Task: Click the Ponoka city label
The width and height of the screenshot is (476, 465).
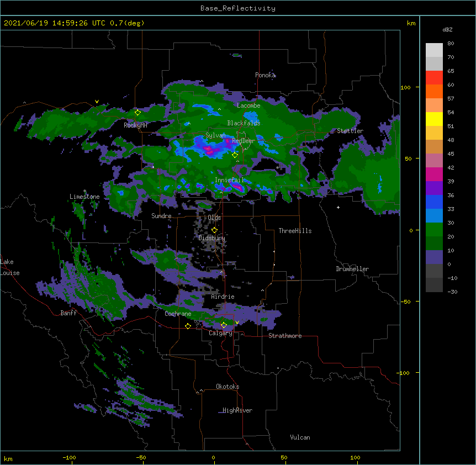Action: 265,75
